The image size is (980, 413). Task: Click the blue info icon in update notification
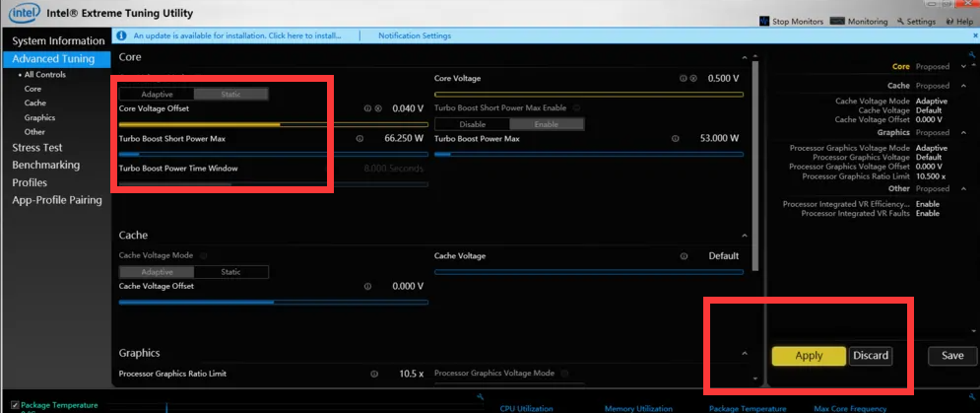click(x=122, y=35)
